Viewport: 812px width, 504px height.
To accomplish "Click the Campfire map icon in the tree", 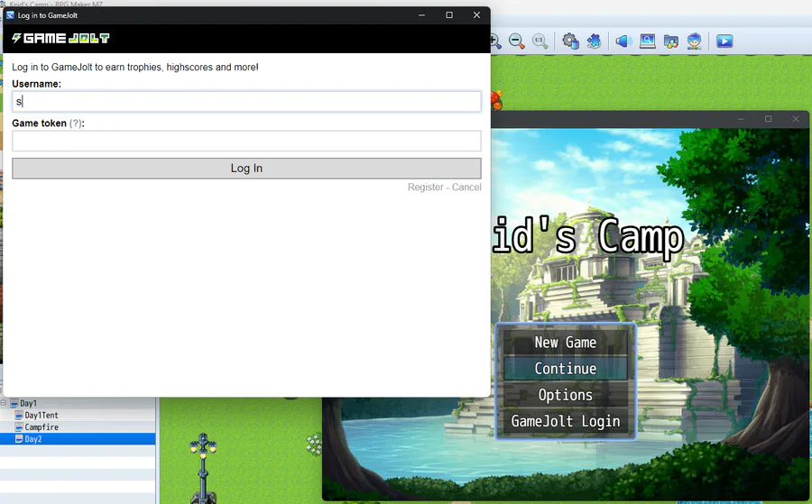I will (x=19, y=426).
